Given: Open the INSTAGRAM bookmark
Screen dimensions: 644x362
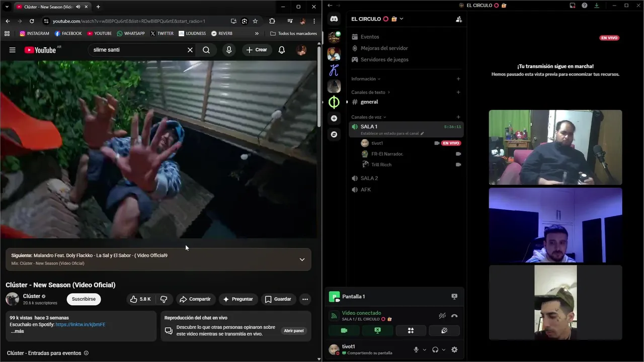Looking at the screenshot, I should tap(34, 34).
